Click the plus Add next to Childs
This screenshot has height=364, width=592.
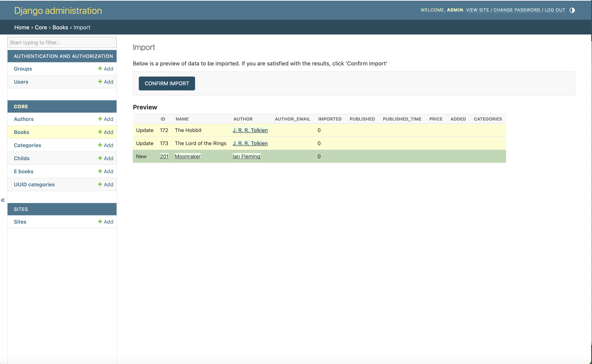[105, 158]
